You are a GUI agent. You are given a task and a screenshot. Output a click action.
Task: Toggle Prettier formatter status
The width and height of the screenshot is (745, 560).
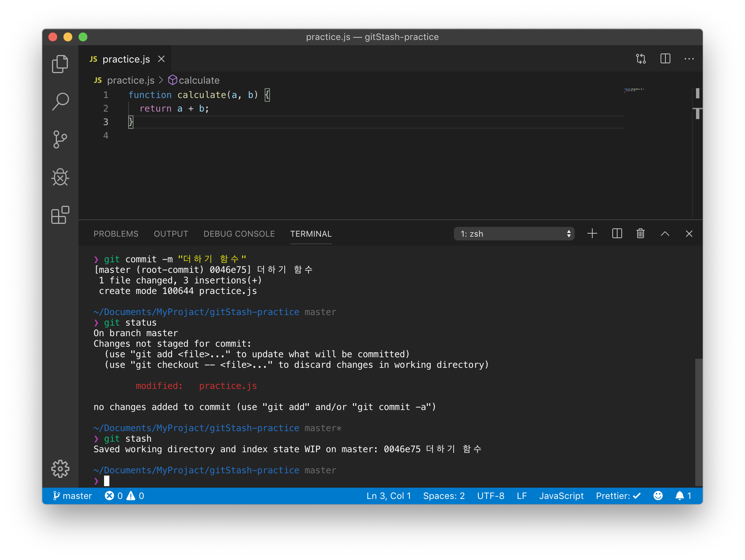coord(618,496)
